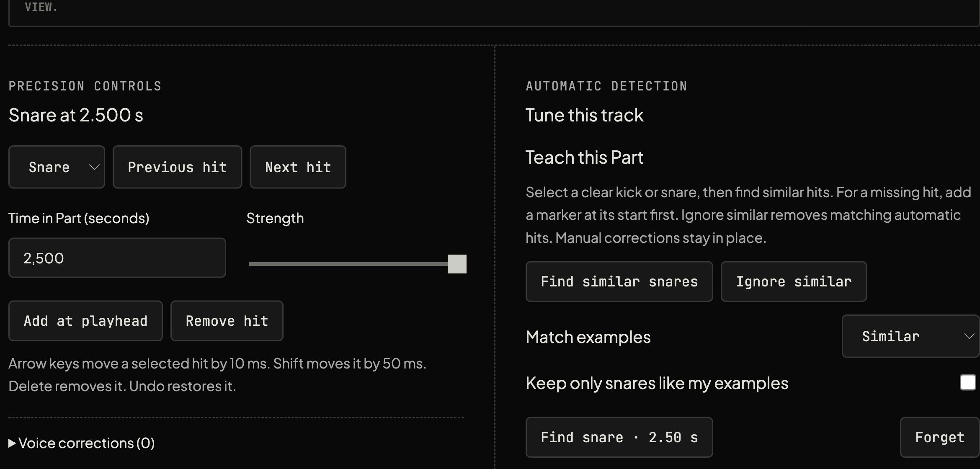Click the 'AUTOMATIC DETECTION' label
This screenshot has height=469, width=980.
(x=606, y=86)
